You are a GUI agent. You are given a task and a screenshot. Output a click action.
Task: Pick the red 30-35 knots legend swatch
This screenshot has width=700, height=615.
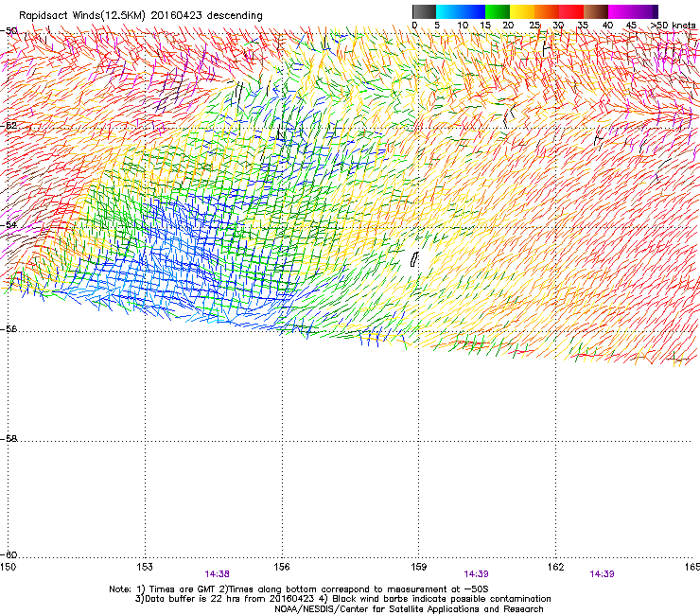571,11
